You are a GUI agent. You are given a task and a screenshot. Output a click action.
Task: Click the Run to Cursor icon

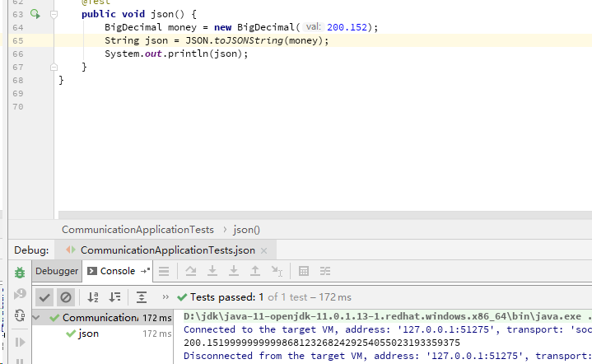click(x=277, y=271)
